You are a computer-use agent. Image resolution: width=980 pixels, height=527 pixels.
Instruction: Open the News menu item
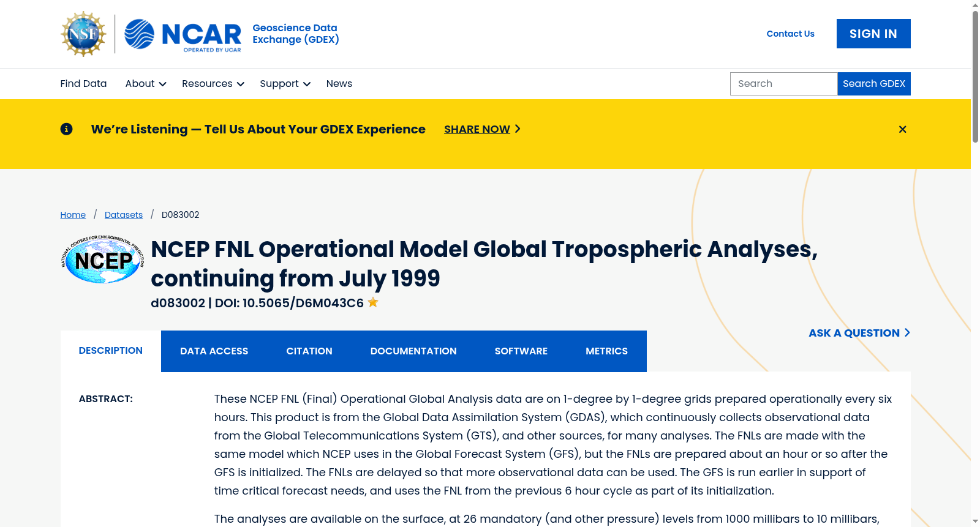click(x=339, y=84)
